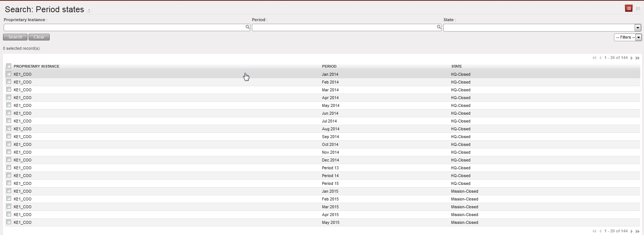Select the Jun 2014 row checkbox
Image resolution: width=644 pixels, height=235 pixels.
pos(9,113)
